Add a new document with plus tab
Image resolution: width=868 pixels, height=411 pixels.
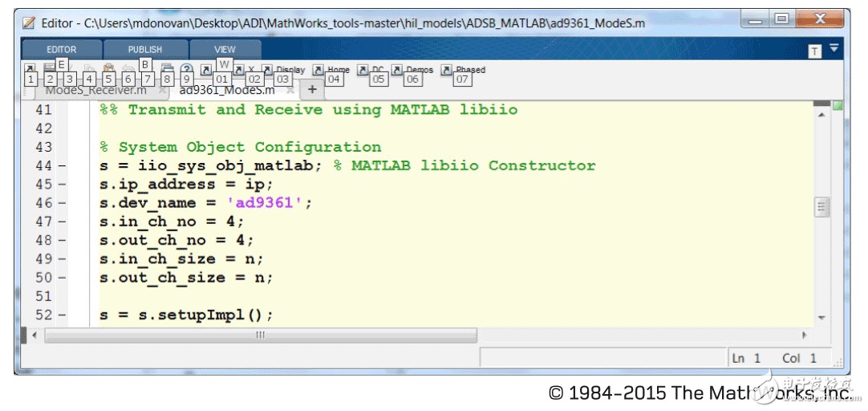point(312,90)
